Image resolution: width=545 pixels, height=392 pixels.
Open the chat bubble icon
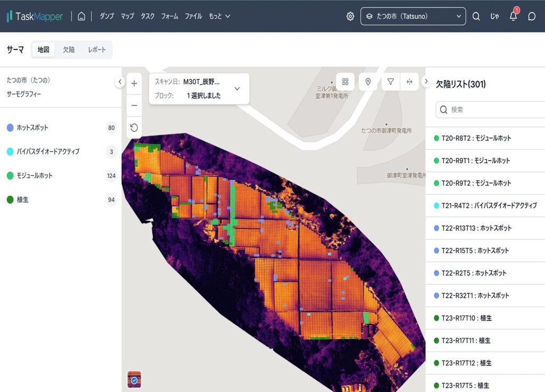532,16
